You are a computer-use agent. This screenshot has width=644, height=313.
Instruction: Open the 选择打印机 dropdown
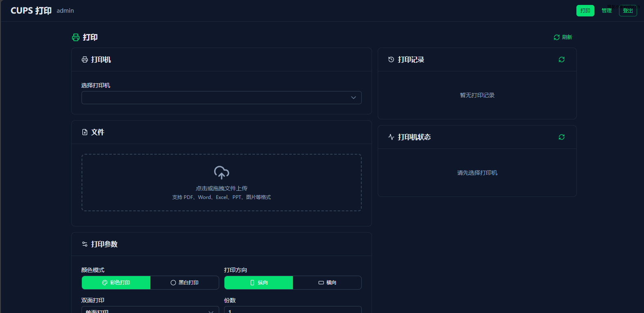pyautogui.click(x=221, y=98)
